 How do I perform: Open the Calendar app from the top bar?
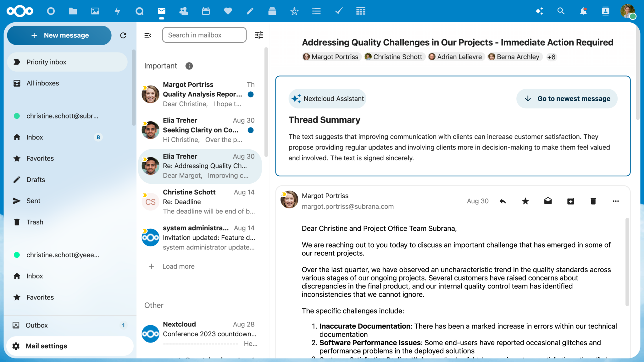206,11
